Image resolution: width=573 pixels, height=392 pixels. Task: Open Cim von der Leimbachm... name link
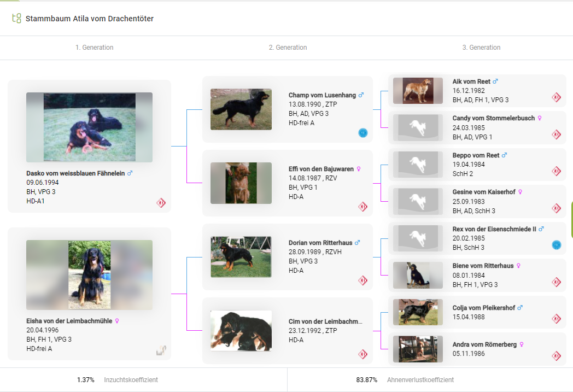pyautogui.click(x=325, y=321)
